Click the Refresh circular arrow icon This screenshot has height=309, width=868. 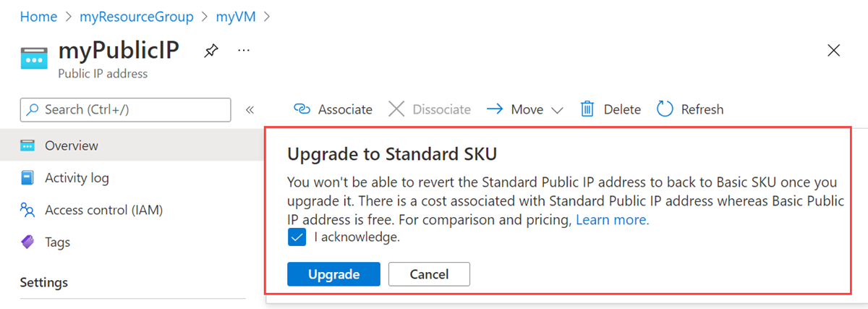tap(665, 109)
